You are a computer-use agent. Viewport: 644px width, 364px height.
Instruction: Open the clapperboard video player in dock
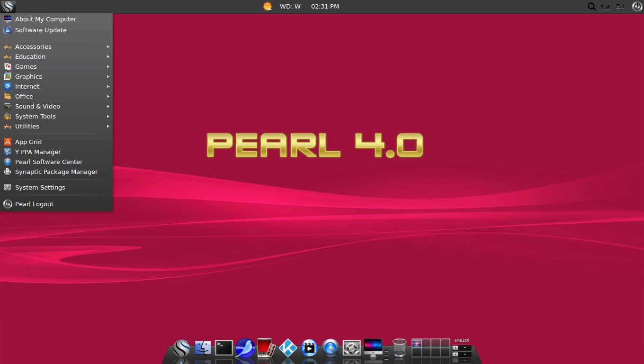[x=309, y=348]
